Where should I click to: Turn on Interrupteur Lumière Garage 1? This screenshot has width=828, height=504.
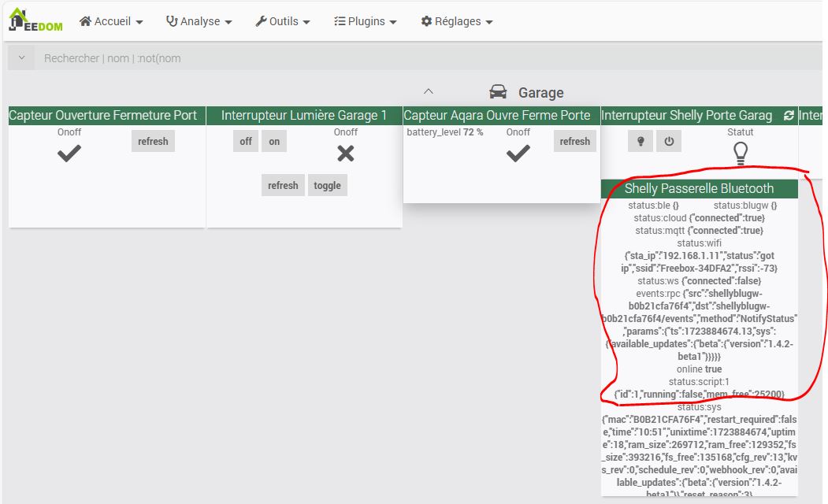pos(274,142)
